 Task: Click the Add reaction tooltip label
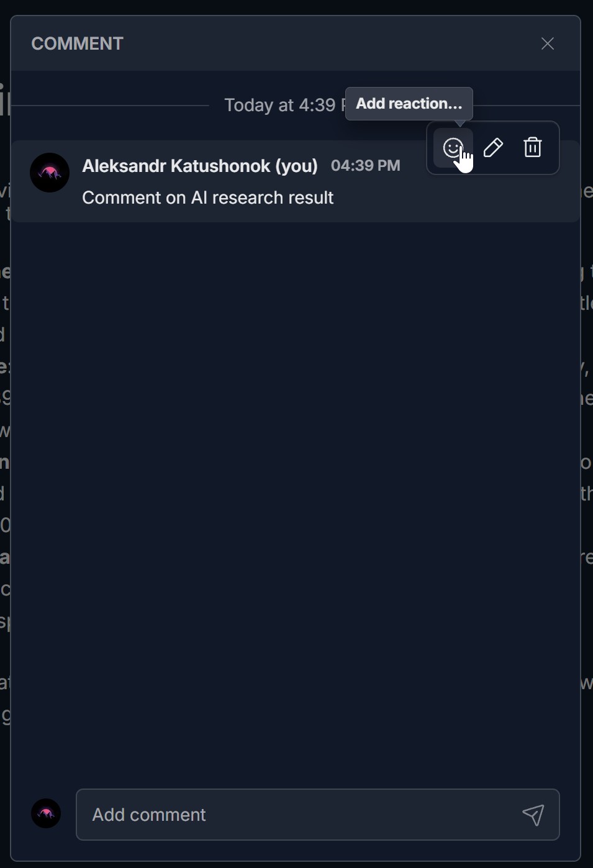[x=409, y=104]
